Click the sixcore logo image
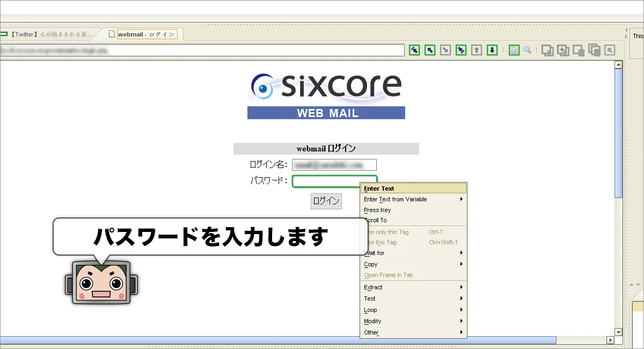The width and height of the screenshot is (644, 349). [x=326, y=86]
